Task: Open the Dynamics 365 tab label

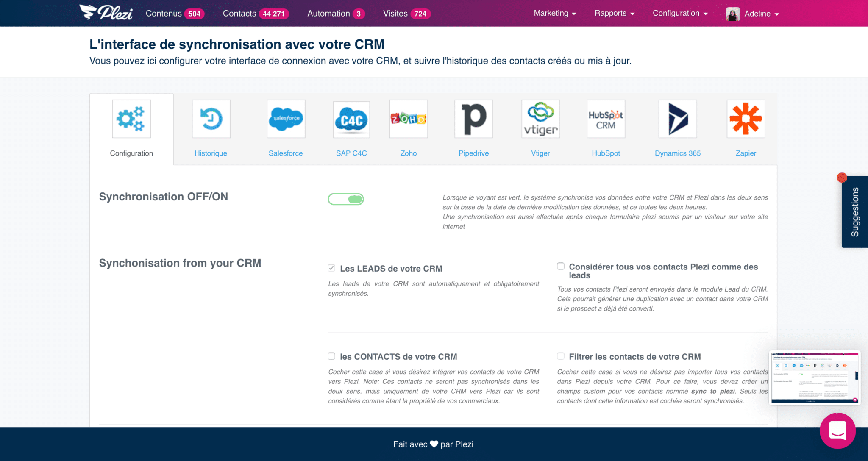Action: pyautogui.click(x=678, y=153)
